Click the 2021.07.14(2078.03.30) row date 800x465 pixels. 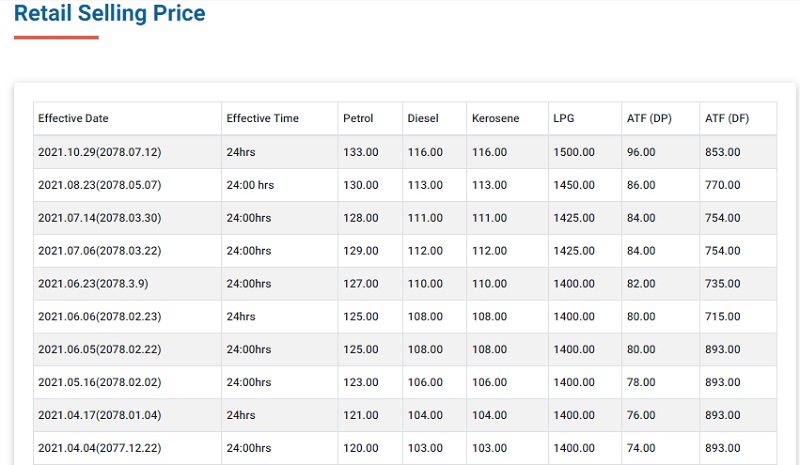(99, 218)
